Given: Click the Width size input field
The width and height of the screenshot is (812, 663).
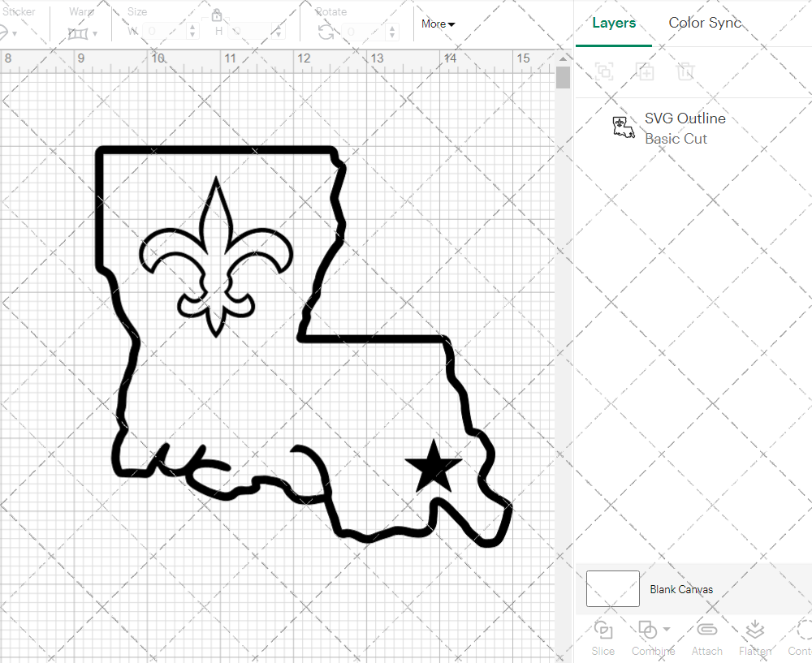Looking at the screenshot, I should pos(166,32).
